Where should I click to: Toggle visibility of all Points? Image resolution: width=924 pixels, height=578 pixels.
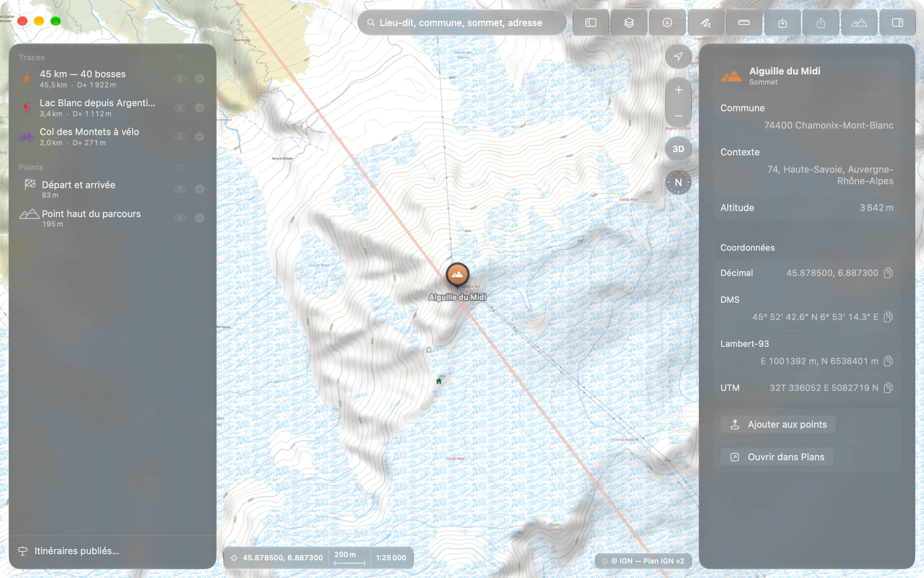[x=180, y=167]
